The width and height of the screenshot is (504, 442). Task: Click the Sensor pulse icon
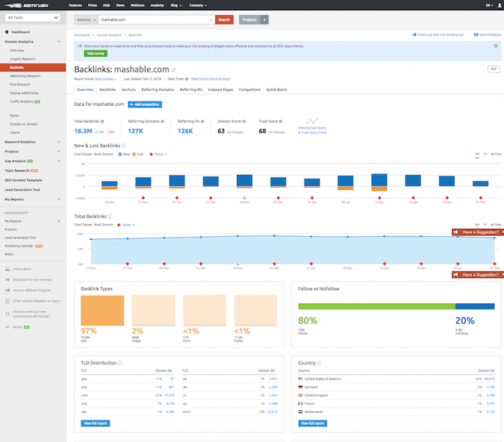pyautogui.click(x=7, y=327)
